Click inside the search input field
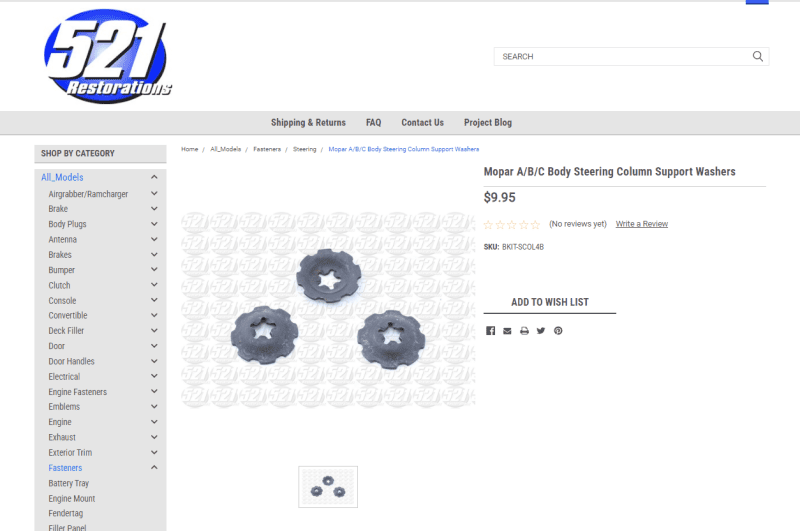The image size is (800, 531). point(620,57)
